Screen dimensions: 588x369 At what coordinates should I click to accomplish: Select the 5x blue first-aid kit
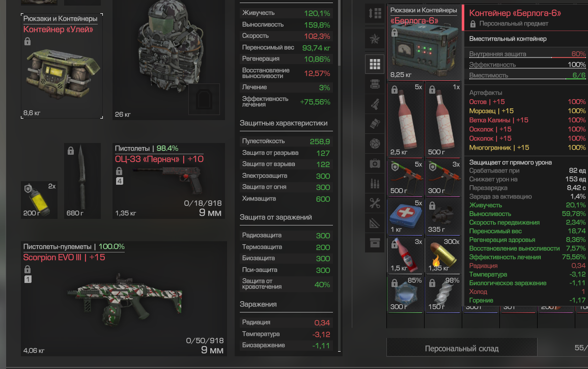(405, 216)
